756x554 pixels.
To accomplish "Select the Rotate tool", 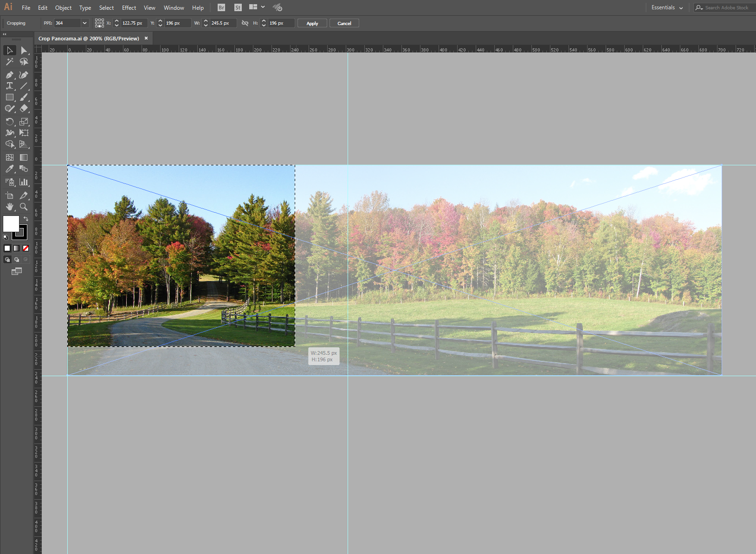I will (10, 122).
